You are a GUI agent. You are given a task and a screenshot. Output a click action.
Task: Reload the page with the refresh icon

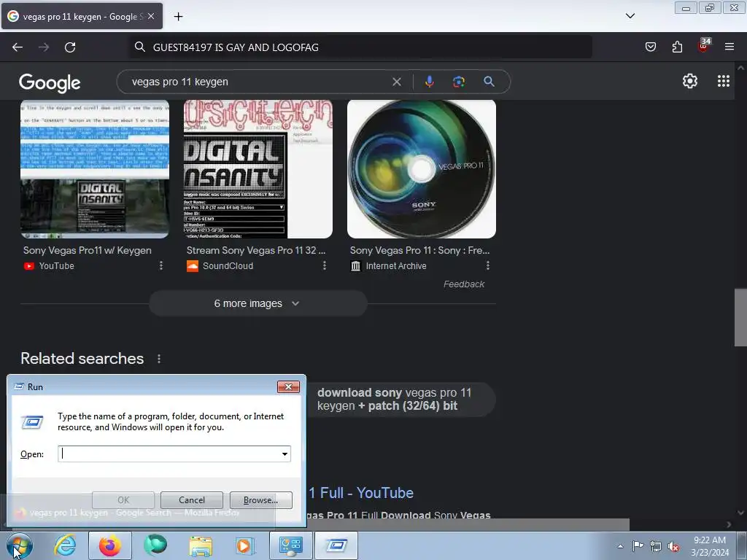[70, 47]
